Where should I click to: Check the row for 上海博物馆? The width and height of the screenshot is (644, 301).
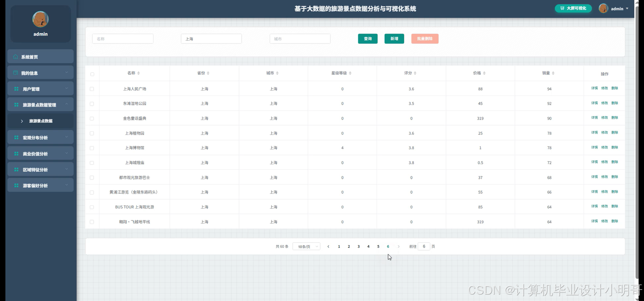pyautogui.click(x=92, y=148)
